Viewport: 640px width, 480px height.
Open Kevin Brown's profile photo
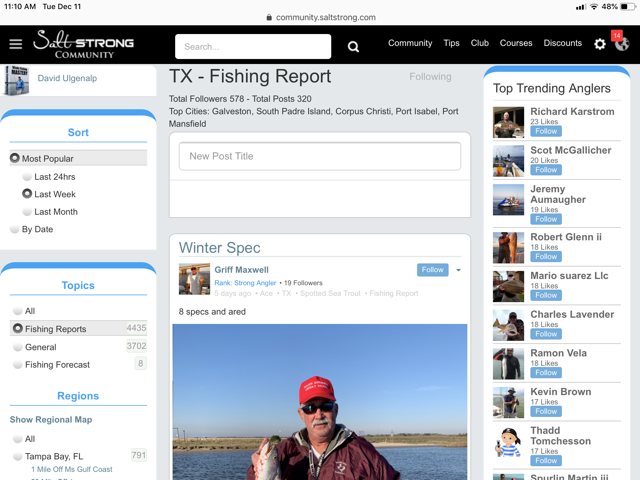(x=508, y=402)
